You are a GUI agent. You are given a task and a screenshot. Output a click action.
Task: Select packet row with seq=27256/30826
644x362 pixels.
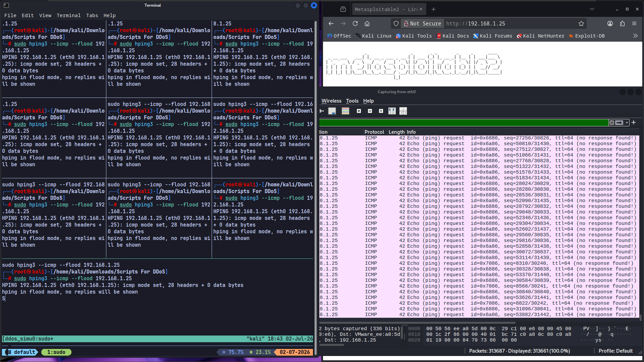click(x=479, y=138)
